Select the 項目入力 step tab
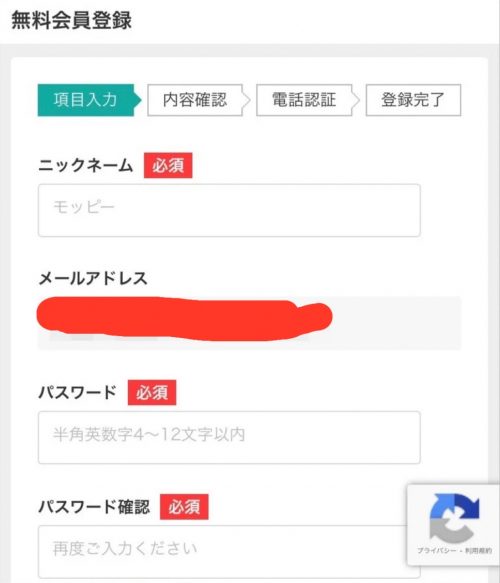500x583 pixels. pyautogui.click(x=90, y=100)
